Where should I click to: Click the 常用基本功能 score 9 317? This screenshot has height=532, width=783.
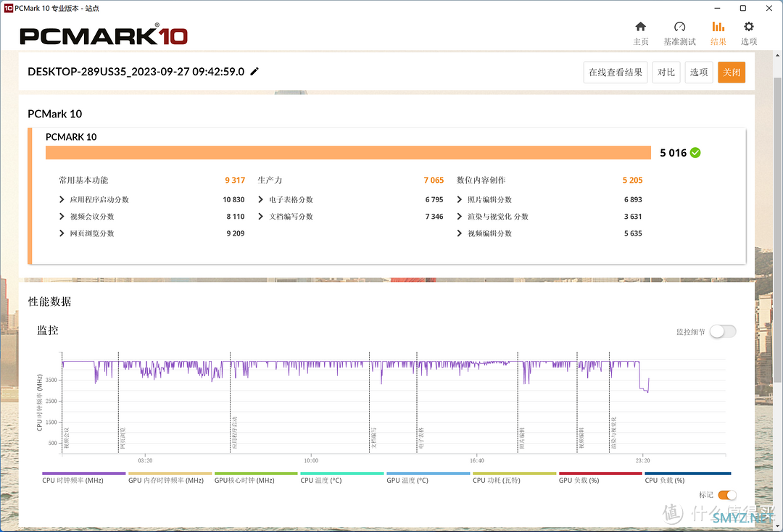click(235, 180)
